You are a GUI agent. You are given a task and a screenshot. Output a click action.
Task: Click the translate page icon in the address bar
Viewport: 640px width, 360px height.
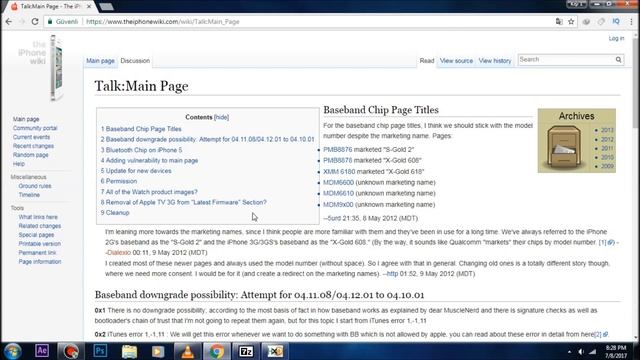[559, 22]
